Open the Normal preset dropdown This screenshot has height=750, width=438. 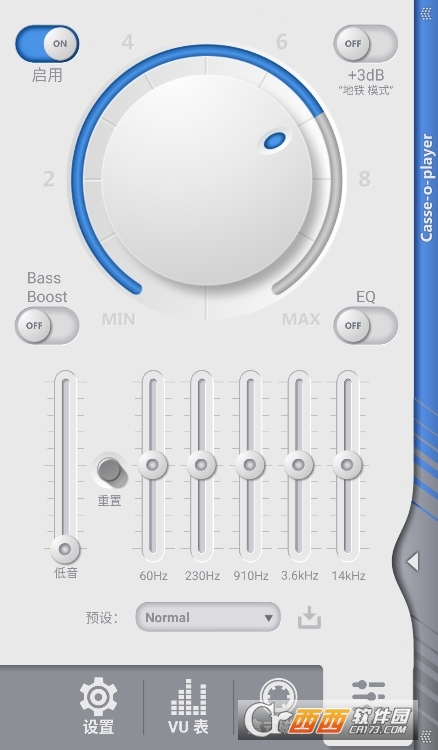tap(208, 617)
